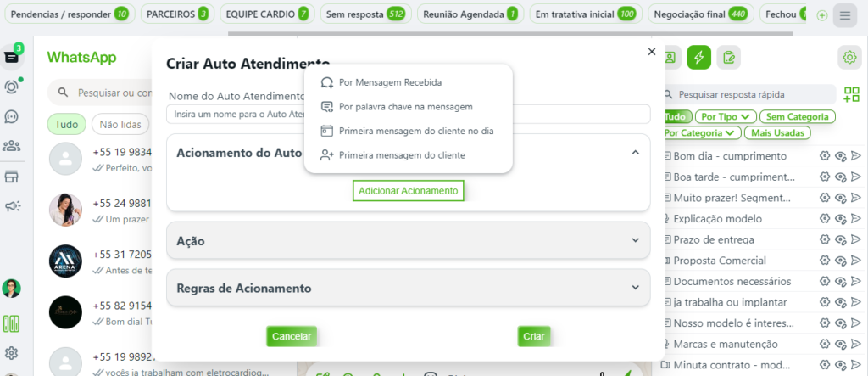Screen dimensions: 868x376
Task: Click the add category grid icon
Action: pyautogui.click(x=851, y=94)
